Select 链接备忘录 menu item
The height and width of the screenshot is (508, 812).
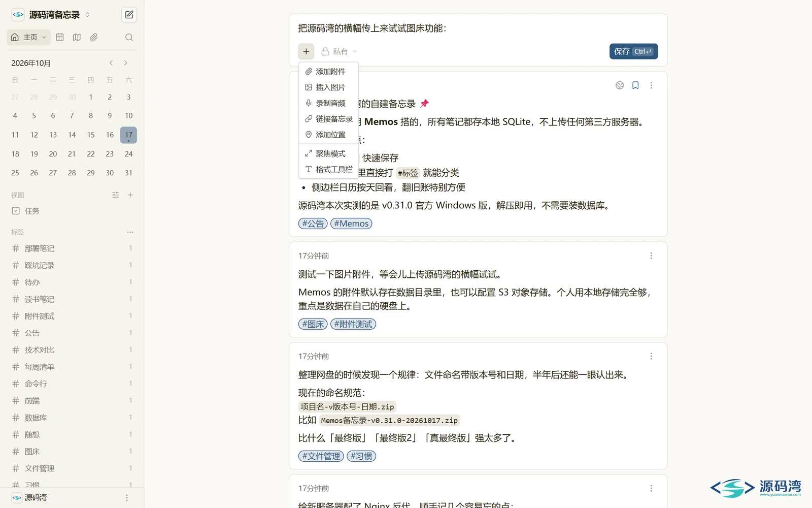coord(329,119)
